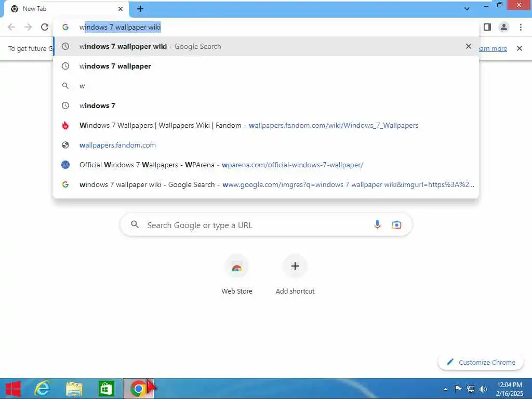Viewport: 532px width, 399px height.
Task: Click the Chrome taskbar icon
Action: pos(138,389)
